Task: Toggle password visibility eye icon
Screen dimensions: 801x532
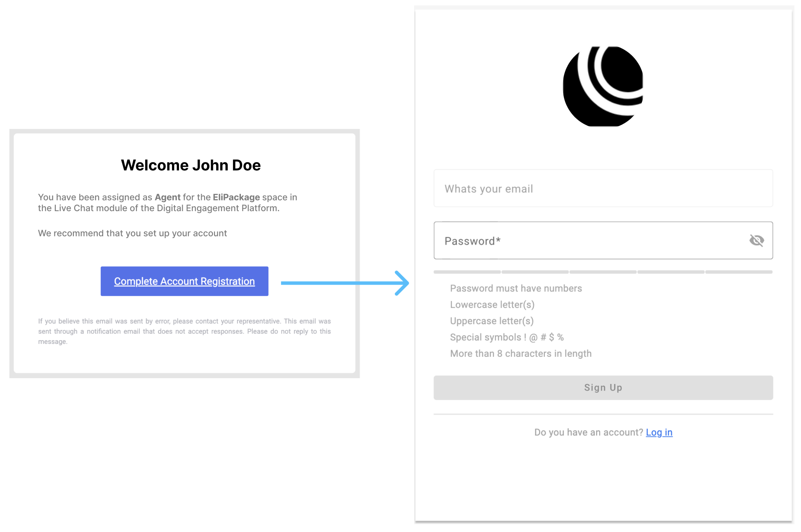Action: click(756, 240)
